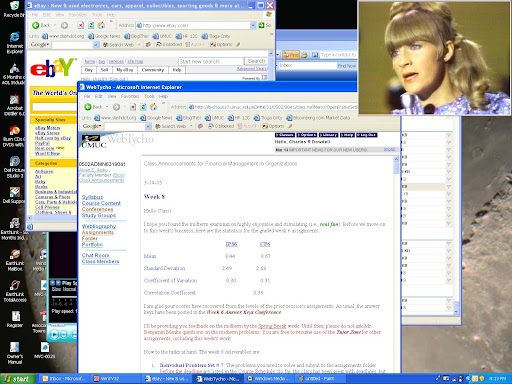
Task: Select Register desktop icon
Action: [x=15, y=319]
